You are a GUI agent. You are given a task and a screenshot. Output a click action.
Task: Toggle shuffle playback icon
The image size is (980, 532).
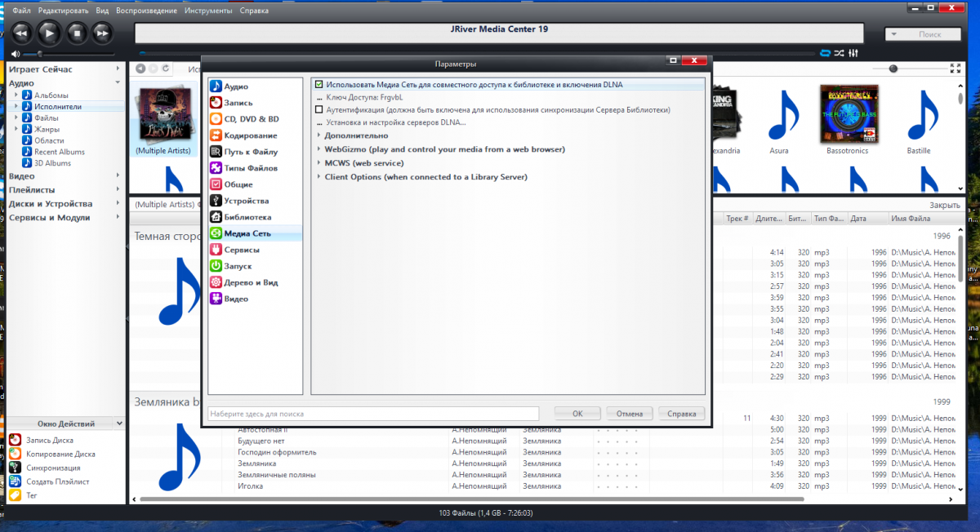(839, 53)
